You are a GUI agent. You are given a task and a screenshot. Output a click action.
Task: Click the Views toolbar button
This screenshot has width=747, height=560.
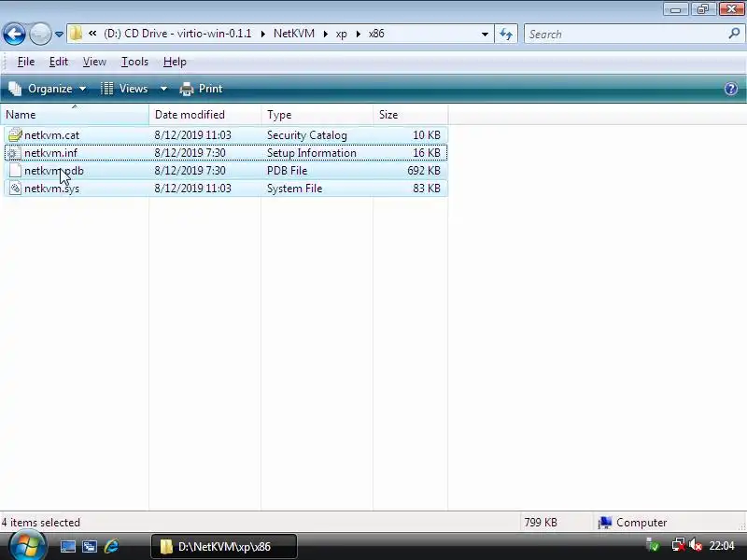125,89
